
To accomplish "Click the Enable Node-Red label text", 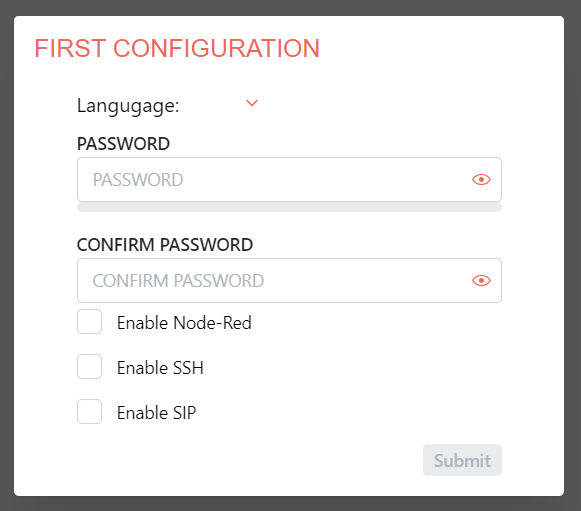I will click(184, 323).
